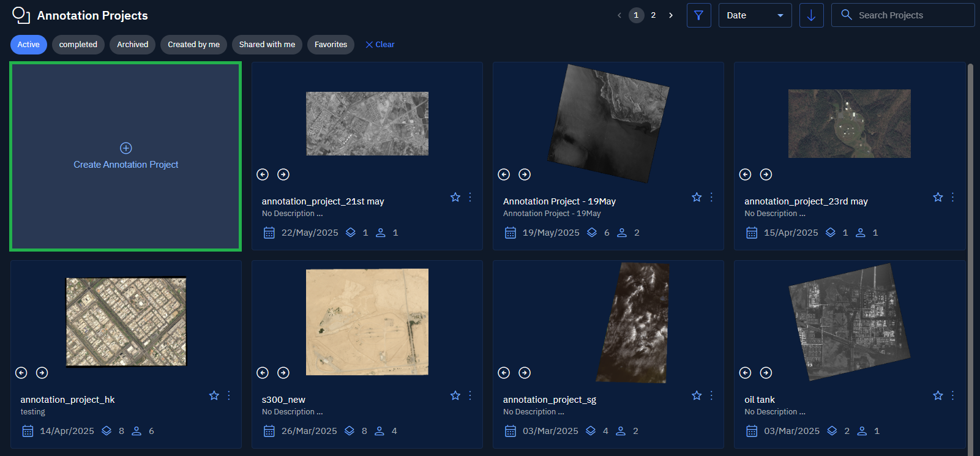Show next image on Annotation Project - 19May card
The image size is (980, 456).
525,174
